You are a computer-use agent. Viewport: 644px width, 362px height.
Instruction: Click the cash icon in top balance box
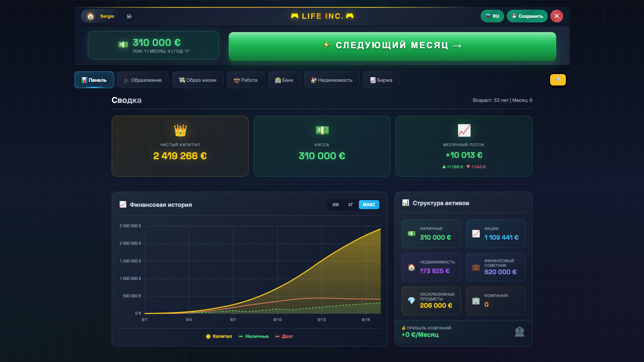click(x=123, y=45)
